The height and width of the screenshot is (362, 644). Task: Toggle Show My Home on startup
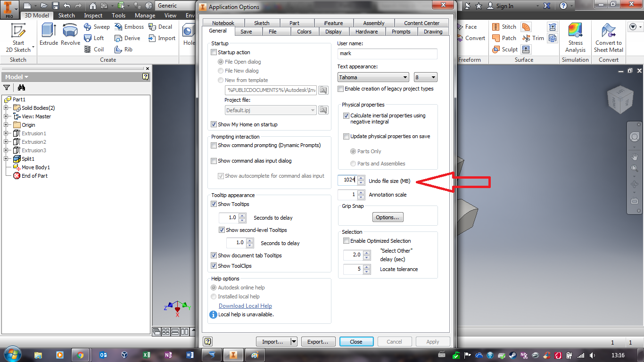click(214, 124)
